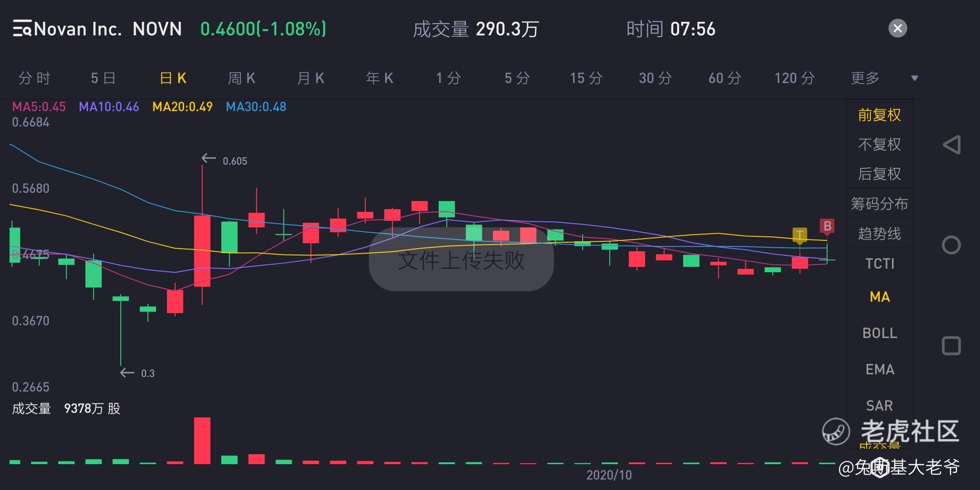Open 筹码分布 chip distribution
Screen dimensions: 980x490
click(x=879, y=204)
